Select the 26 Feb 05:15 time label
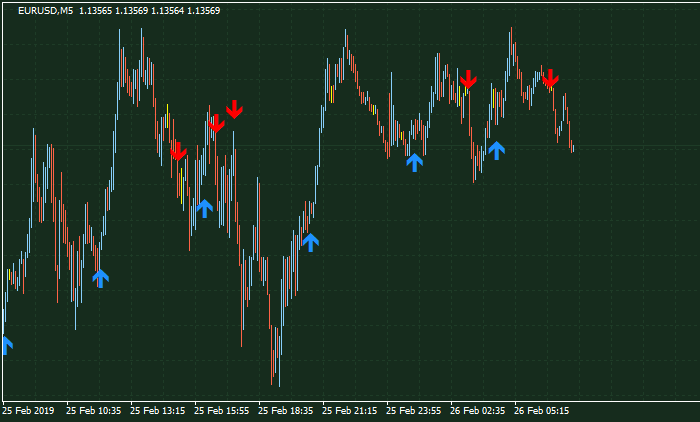This screenshot has height=422, width=700. 542,410
